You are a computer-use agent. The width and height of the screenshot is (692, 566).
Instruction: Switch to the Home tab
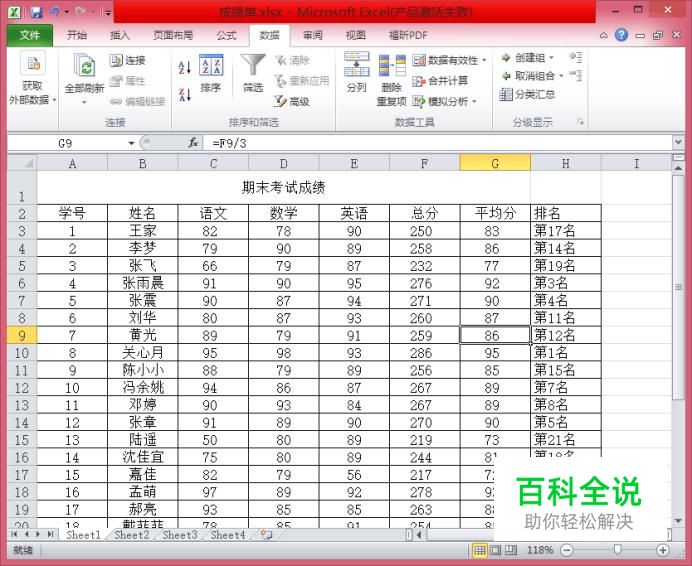click(77, 35)
